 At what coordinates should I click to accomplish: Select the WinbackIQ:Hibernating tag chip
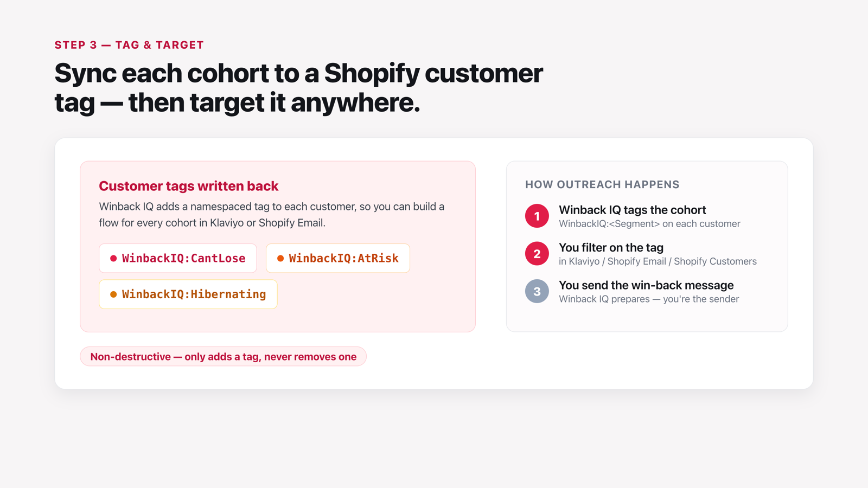click(188, 294)
